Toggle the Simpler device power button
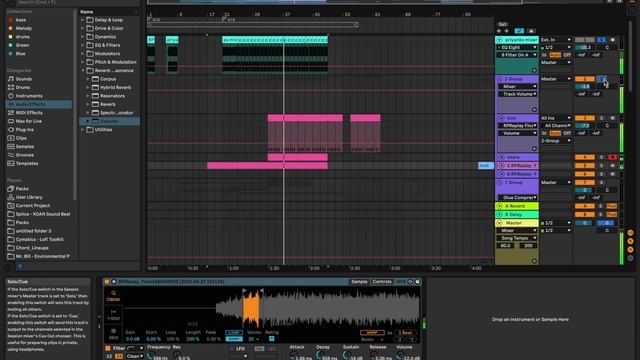This screenshot has width=640, height=360. pos(107,282)
